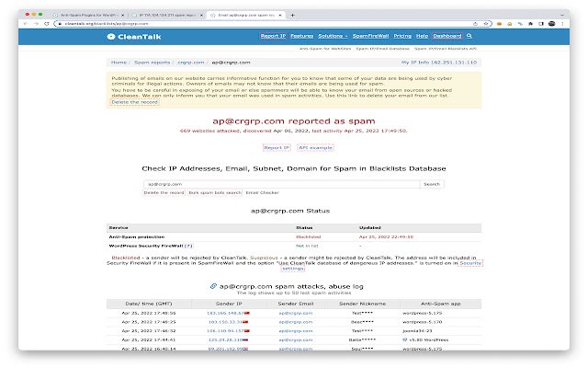The image size is (588, 368).
Task: Select the Email ap@crgrp.com spam report tab
Action: click(245, 15)
